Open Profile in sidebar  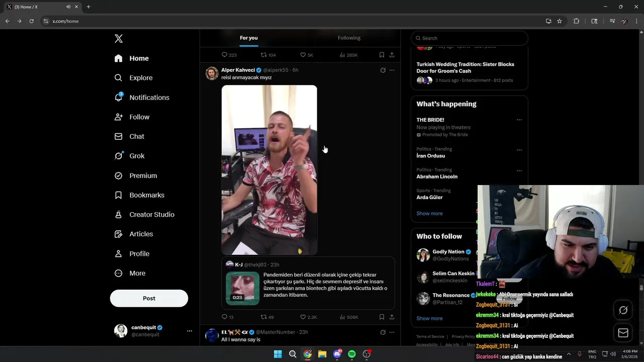point(132,254)
